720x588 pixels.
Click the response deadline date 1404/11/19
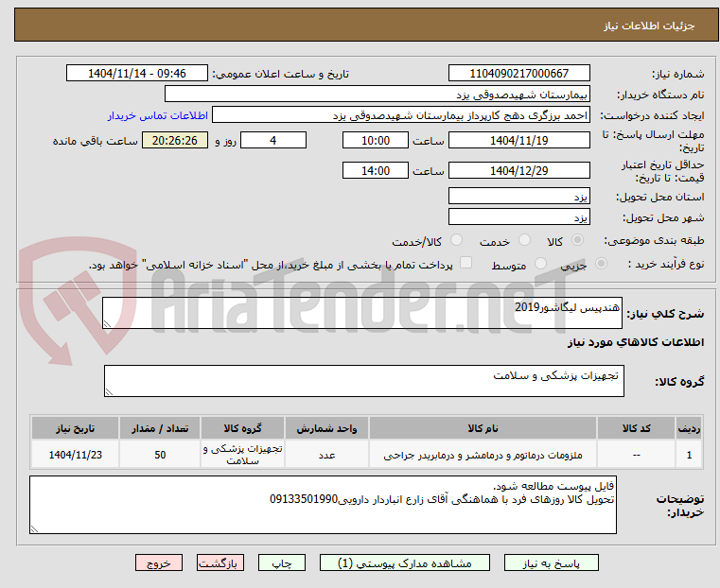[518, 140]
